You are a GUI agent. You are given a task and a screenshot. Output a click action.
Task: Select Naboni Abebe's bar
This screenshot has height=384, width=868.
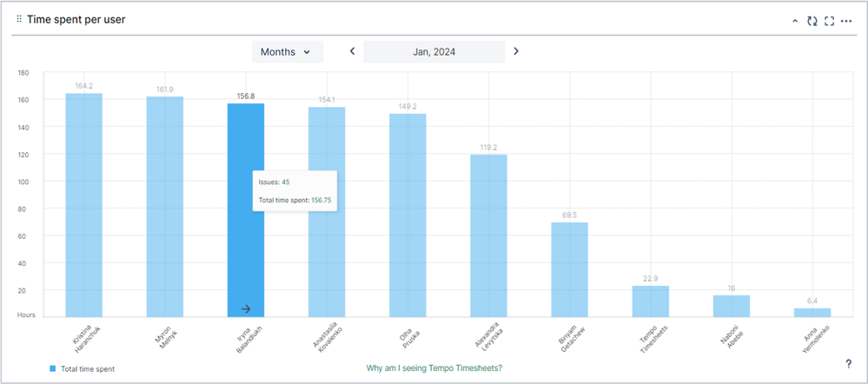(732, 306)
